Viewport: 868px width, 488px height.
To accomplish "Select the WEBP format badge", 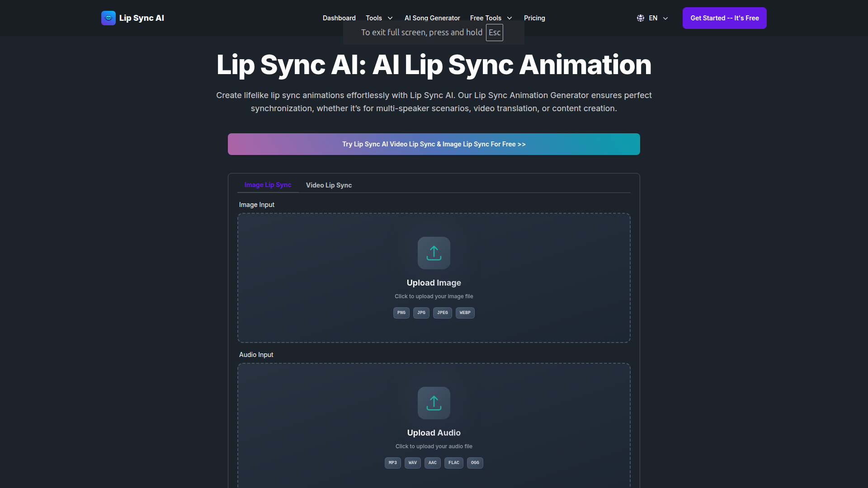I will point(465,313).
